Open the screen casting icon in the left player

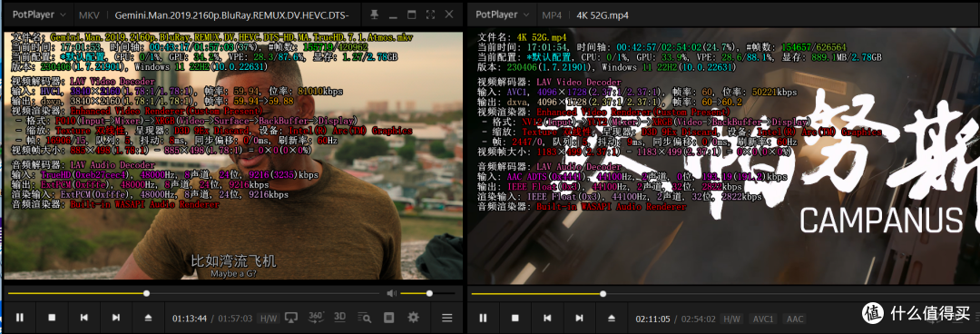290,318
